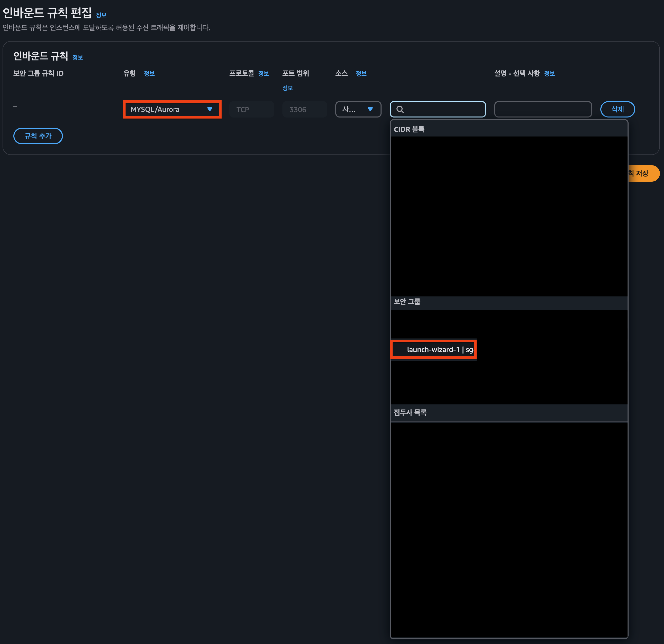Click 정보 link under 포트 범위
Screen dimensions: 664x644
pyautogui.click(x=287, y=88)
